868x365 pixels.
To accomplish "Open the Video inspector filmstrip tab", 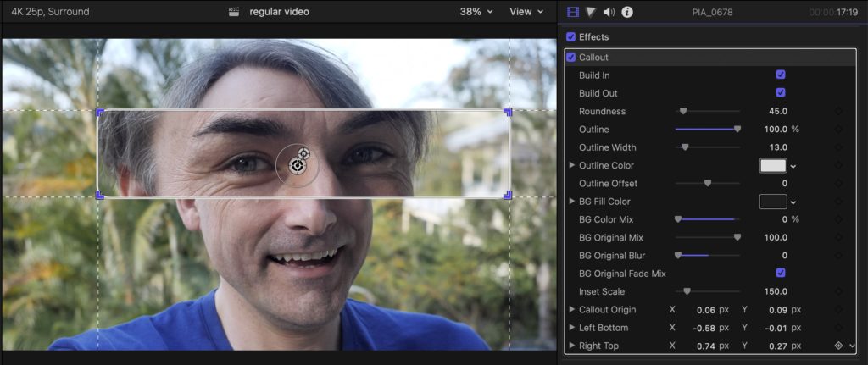I will point(573,12).
